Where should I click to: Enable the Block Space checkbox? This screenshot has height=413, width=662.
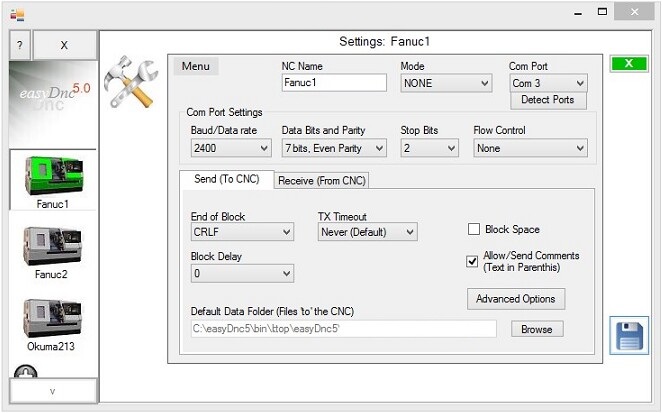pyautogui.click(x=474, y=229)
